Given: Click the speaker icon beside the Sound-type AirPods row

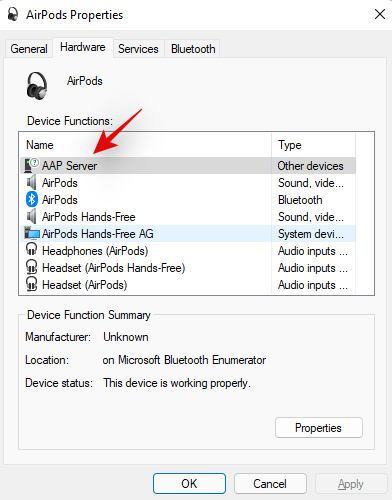Looking at the screenshot, I should pos(32,183).
